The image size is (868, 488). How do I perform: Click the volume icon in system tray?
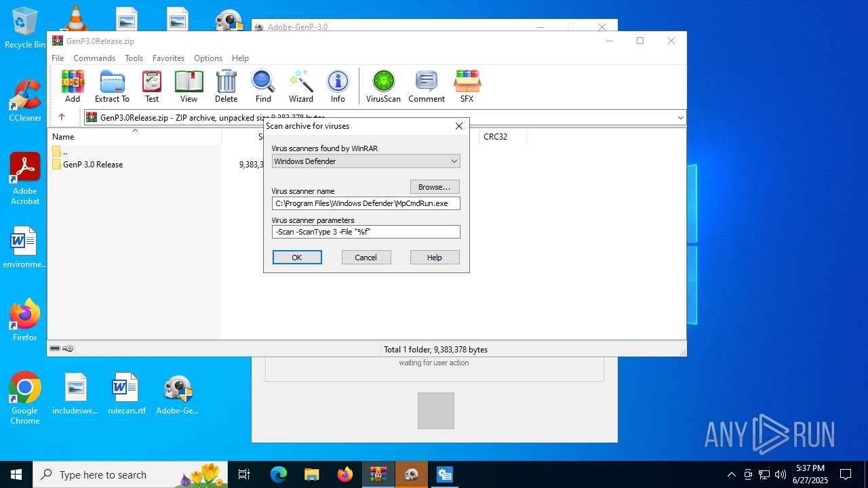point(781,474)
